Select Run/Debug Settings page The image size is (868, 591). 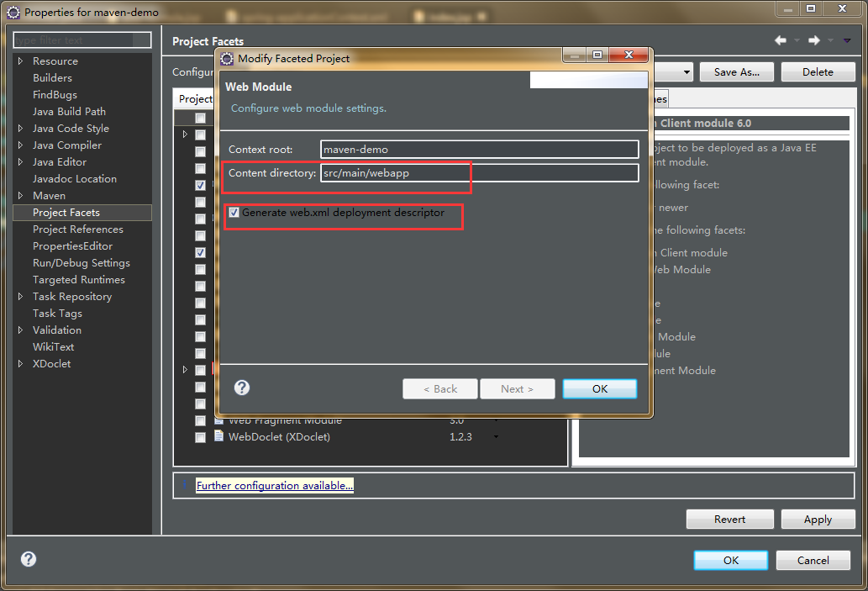82,263
